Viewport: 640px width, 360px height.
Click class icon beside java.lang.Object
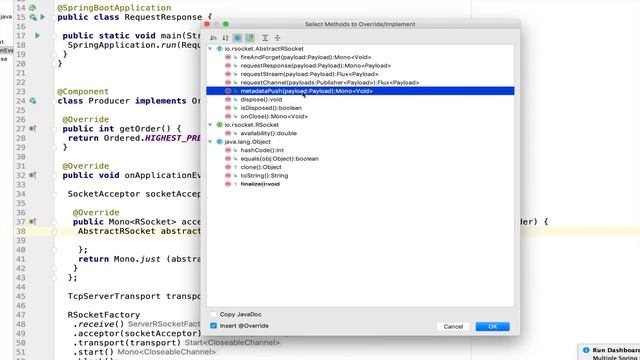click(x=219, y=142)
